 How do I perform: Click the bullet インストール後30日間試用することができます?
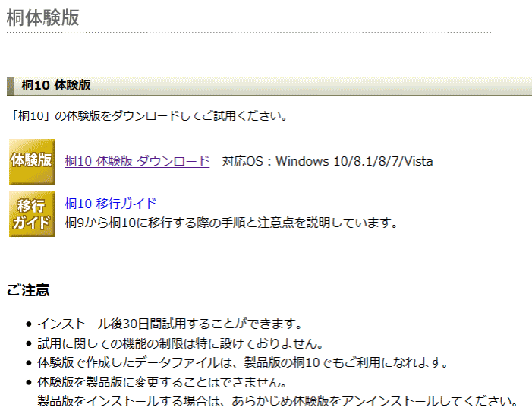(x=170, y=324)
